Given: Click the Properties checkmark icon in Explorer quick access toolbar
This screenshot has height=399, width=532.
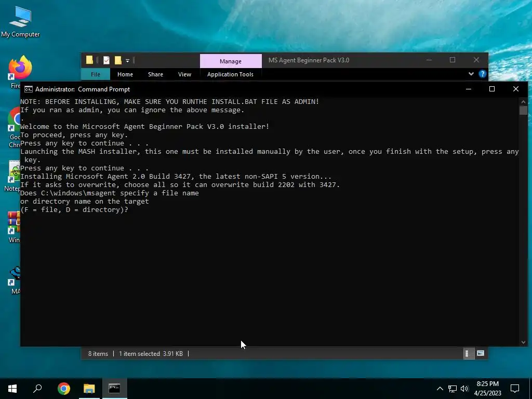Looking at the screenshot, I should point(107,60).
